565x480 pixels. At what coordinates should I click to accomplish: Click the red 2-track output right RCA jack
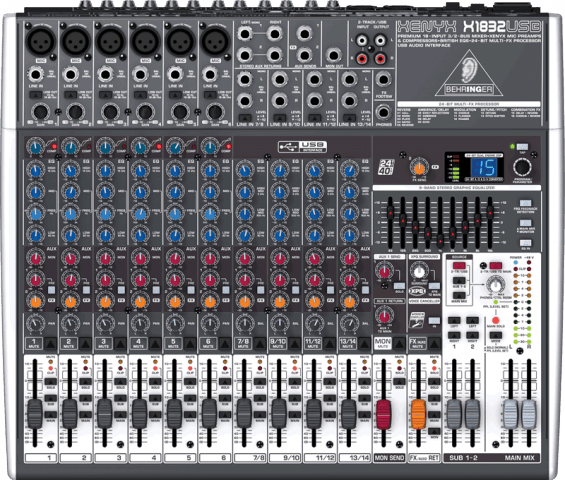(x=379, y=58)
